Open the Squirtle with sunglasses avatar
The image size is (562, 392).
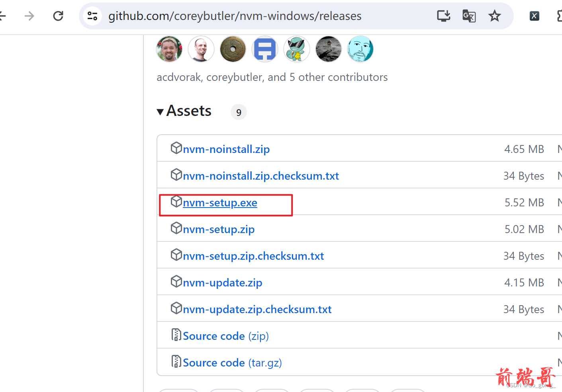point(297,49)
